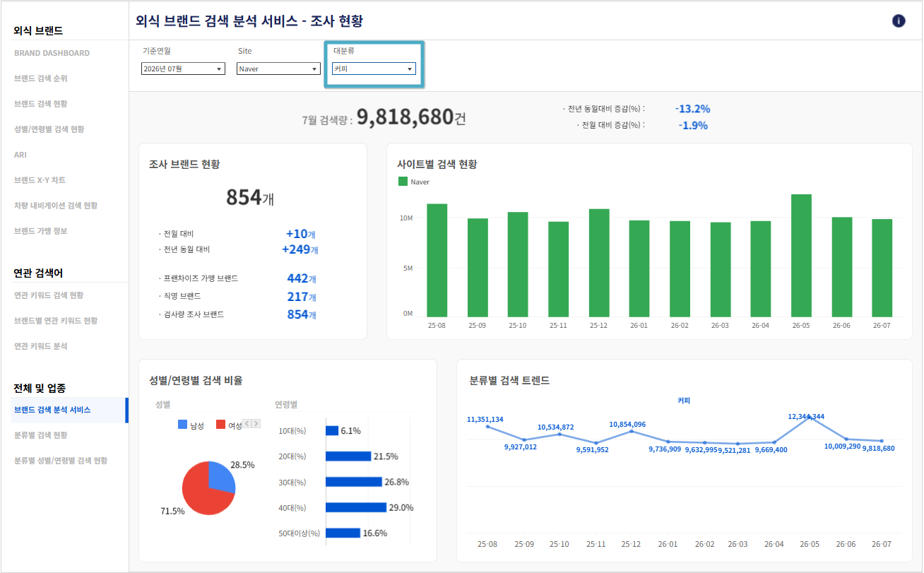Click the right arrow in pie legend pager
The image size is (924, 573).
tap(256, 424)
